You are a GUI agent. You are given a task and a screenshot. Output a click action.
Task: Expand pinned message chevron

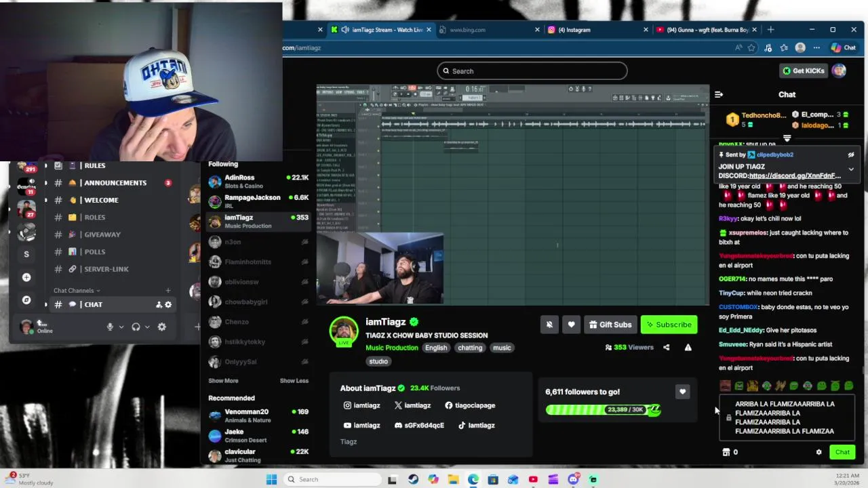851,169
